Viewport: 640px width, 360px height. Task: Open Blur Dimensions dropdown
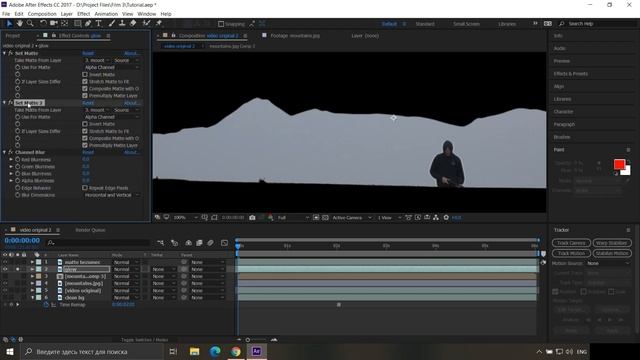point(111,195)
